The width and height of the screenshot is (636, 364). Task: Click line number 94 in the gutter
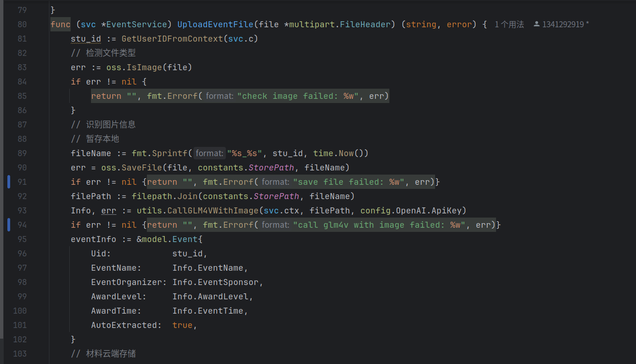[x=22, y=225]
